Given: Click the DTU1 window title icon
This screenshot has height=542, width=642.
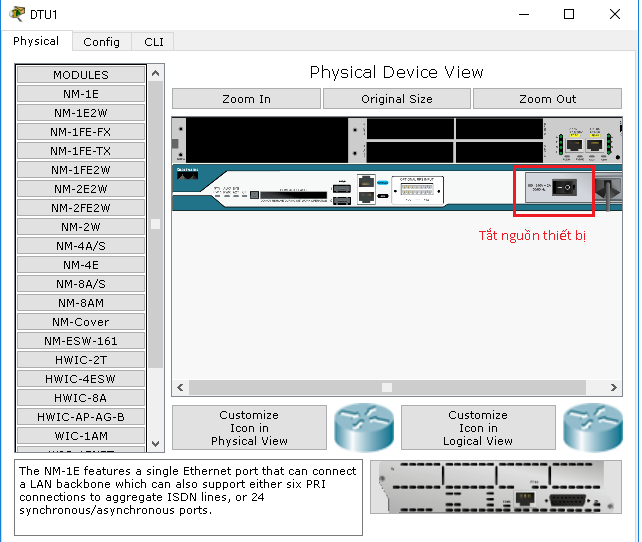Looking at the screenshot, I should (17, 14).
